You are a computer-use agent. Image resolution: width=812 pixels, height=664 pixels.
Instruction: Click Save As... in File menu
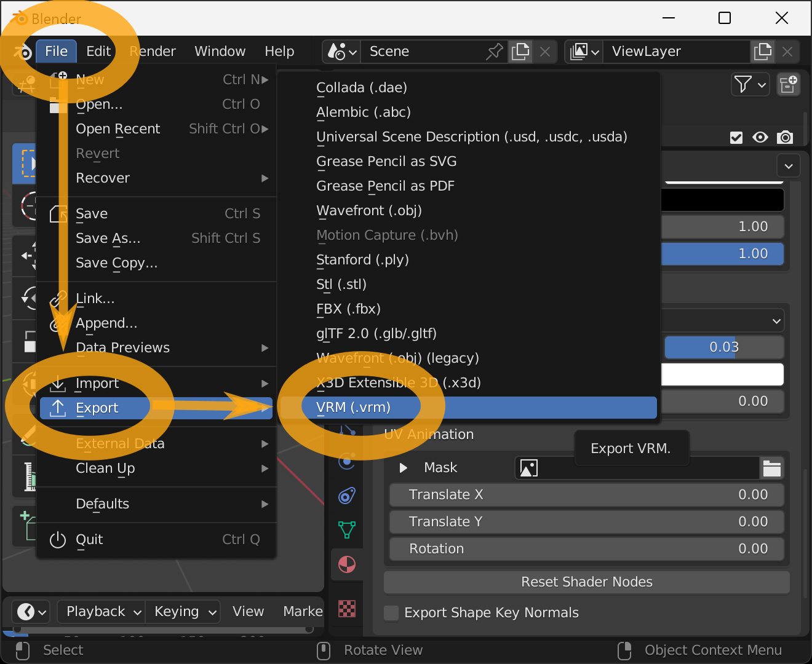coord(156,239)
